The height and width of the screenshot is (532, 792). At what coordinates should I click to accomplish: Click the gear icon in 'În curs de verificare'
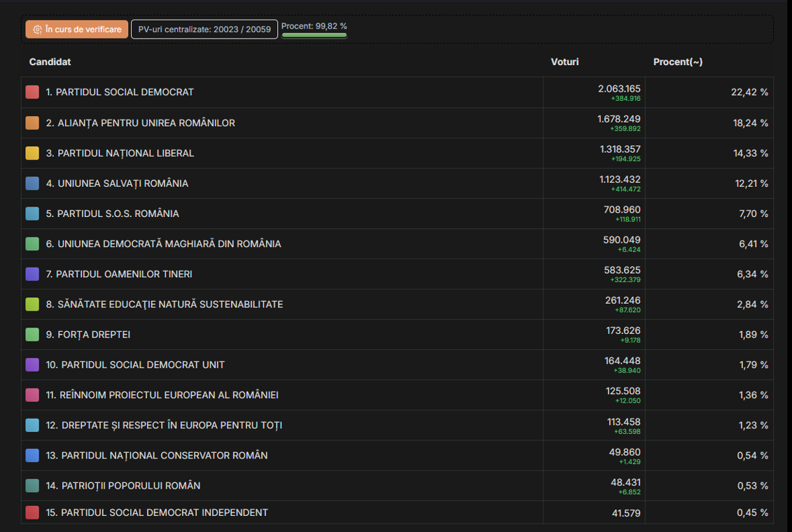[x=37, y=30]
